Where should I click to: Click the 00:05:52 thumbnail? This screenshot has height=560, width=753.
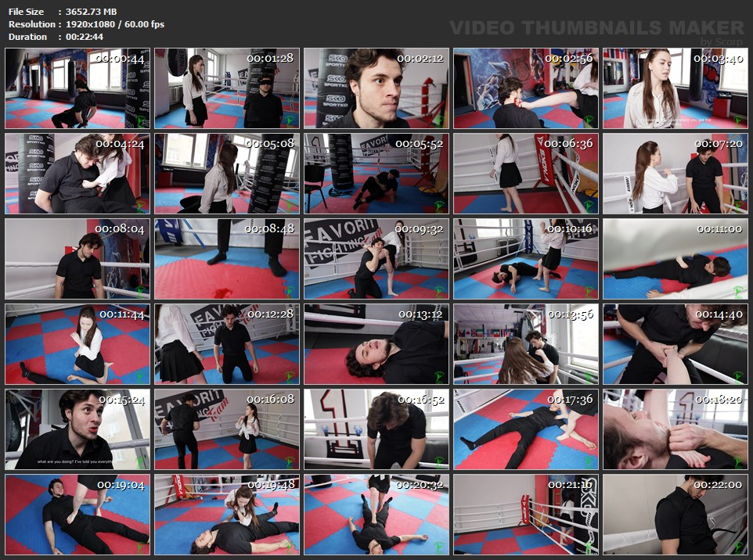pos(376,174)
